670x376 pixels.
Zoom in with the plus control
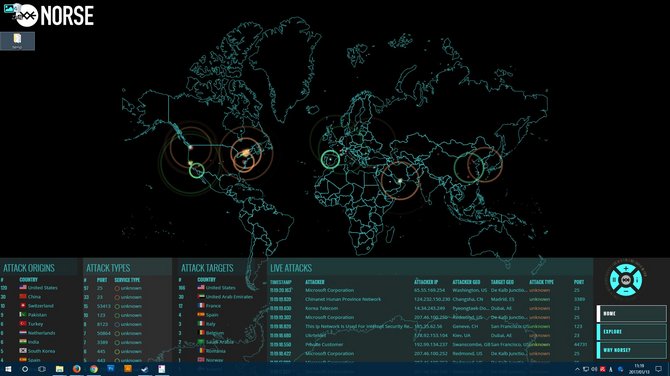(x=626, y=269)
